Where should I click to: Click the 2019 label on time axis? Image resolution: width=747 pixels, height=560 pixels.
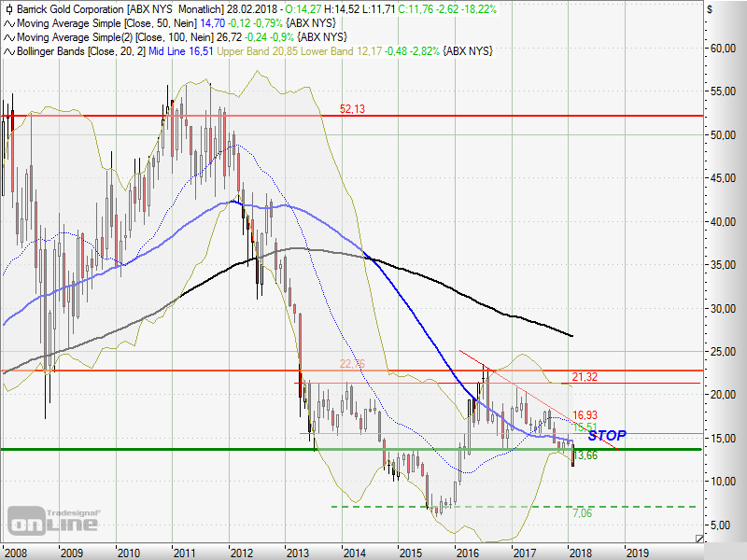[638, 553]
